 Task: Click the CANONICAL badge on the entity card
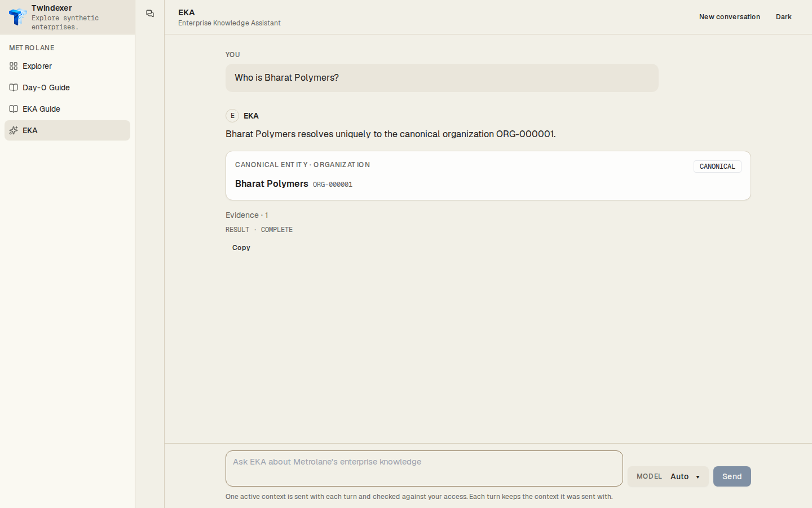coord(717,167)
